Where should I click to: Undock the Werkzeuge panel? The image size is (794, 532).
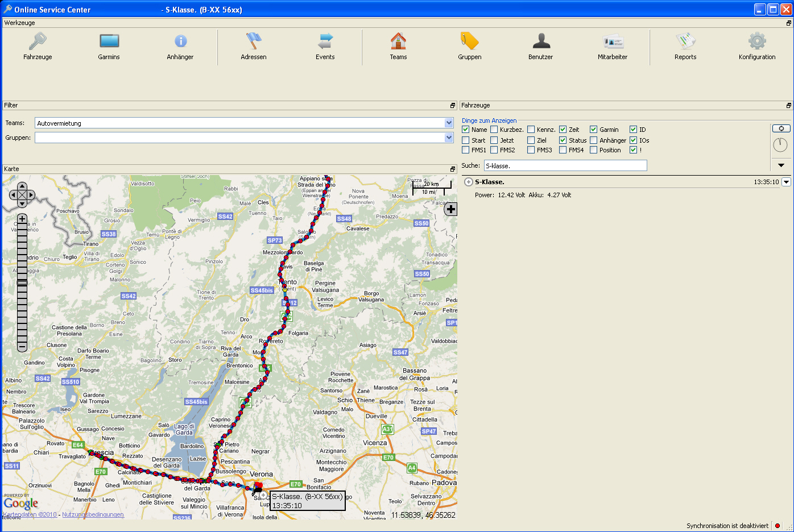pyautogui.click(x=788, y=23)
